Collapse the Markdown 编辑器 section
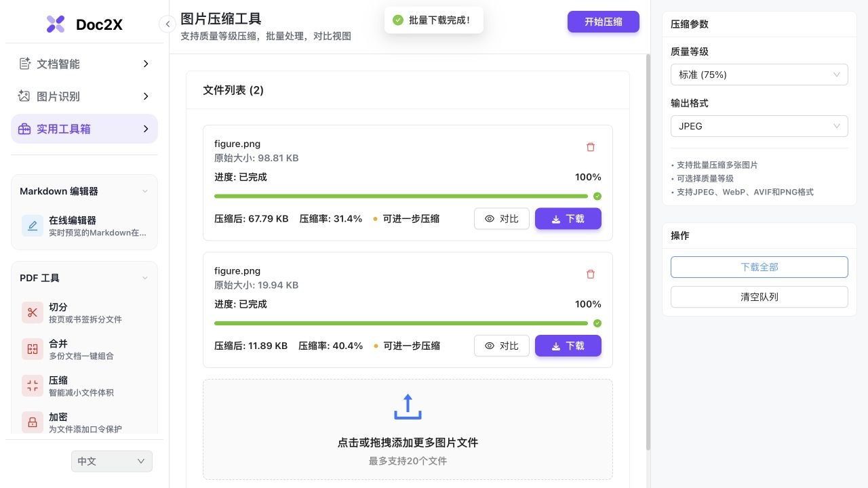868x488 pixels. pos(144,191)
